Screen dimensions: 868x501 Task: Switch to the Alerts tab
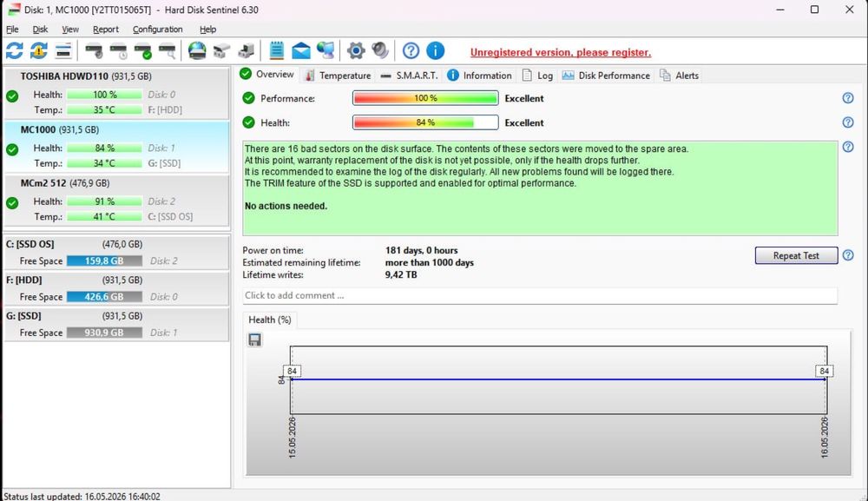pos(680,76)
